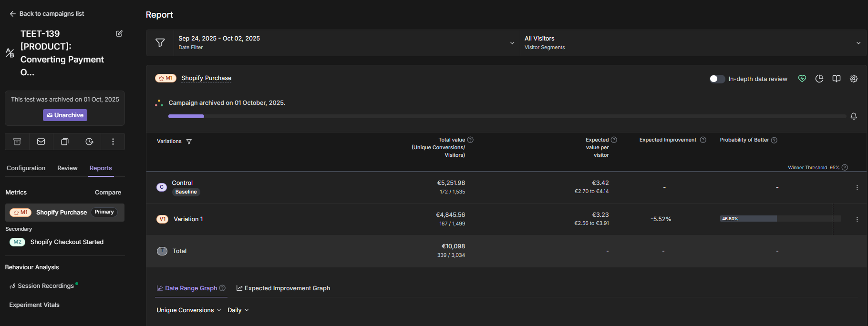Open the vertical dots menu in sidebar toolbar
The height and width of the screenshot is (326, 868).
click(x=113, y=142)
